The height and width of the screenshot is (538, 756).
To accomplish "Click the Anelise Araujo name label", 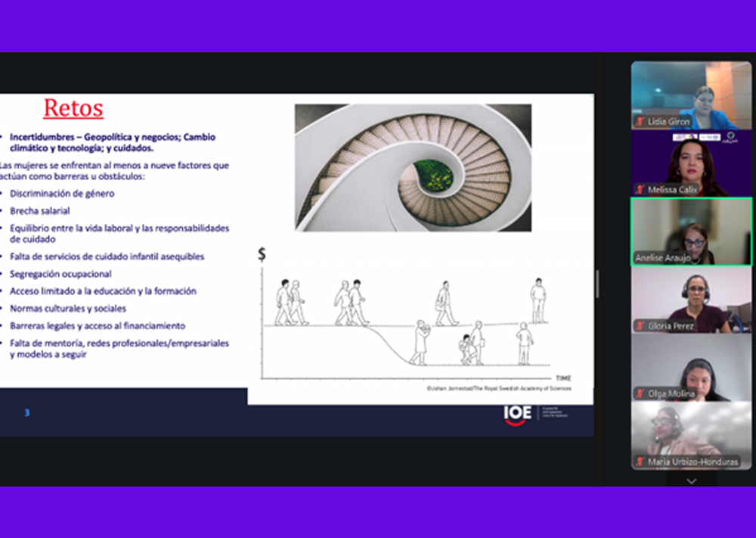I will [x=664, y=258].
